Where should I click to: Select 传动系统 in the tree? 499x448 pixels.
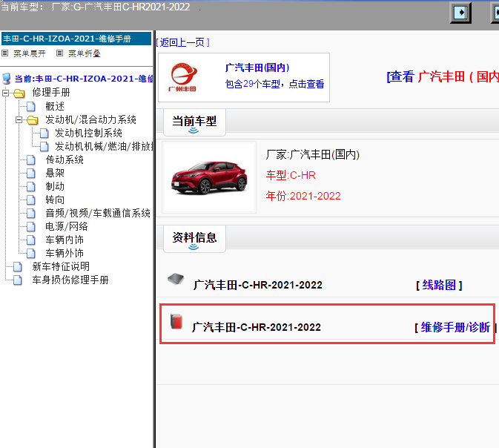click(x=65, y=159)
